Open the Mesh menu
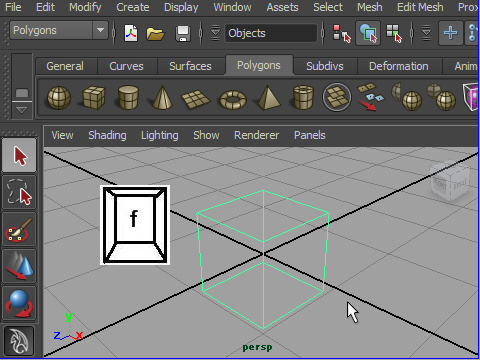This screenshot has width=480, height=360. (370, 7)
